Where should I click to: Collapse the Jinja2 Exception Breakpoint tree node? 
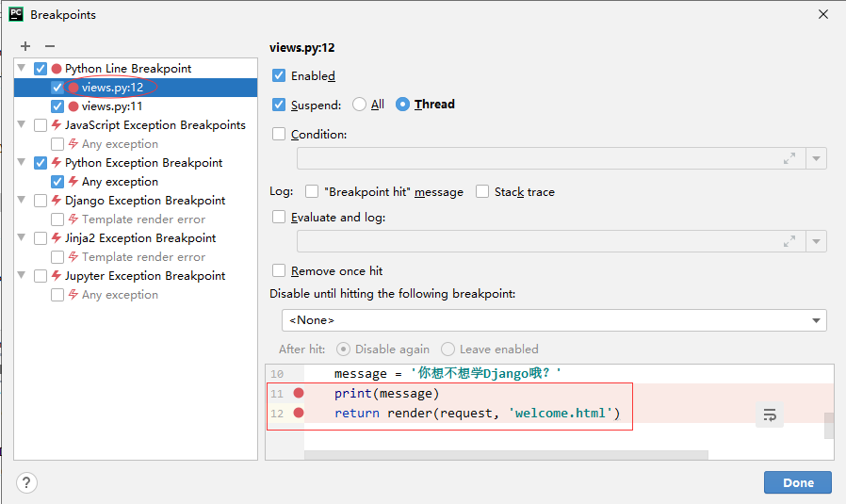click(x=22, y=237)
